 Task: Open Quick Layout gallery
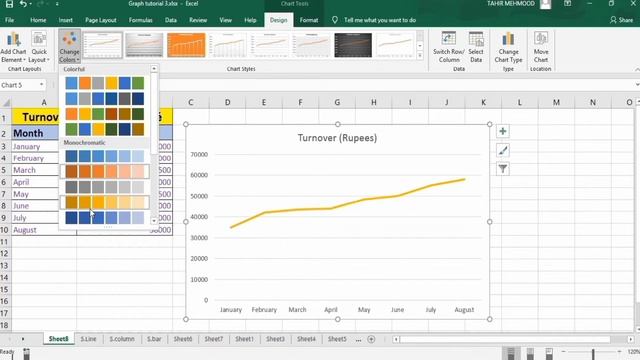39,47
